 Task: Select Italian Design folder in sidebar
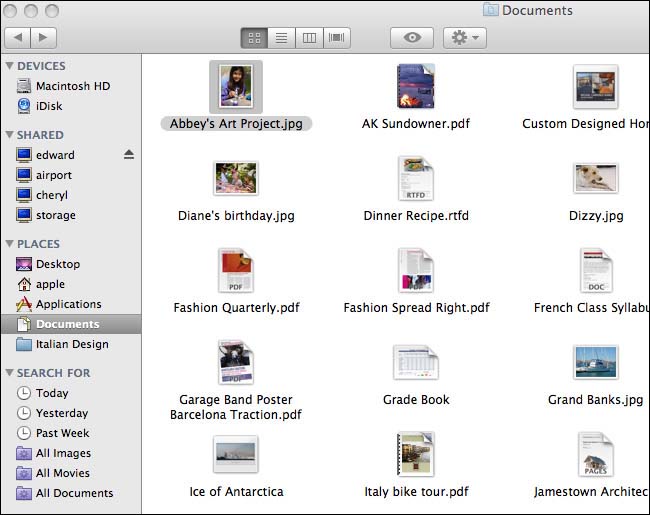pos(72,344)
